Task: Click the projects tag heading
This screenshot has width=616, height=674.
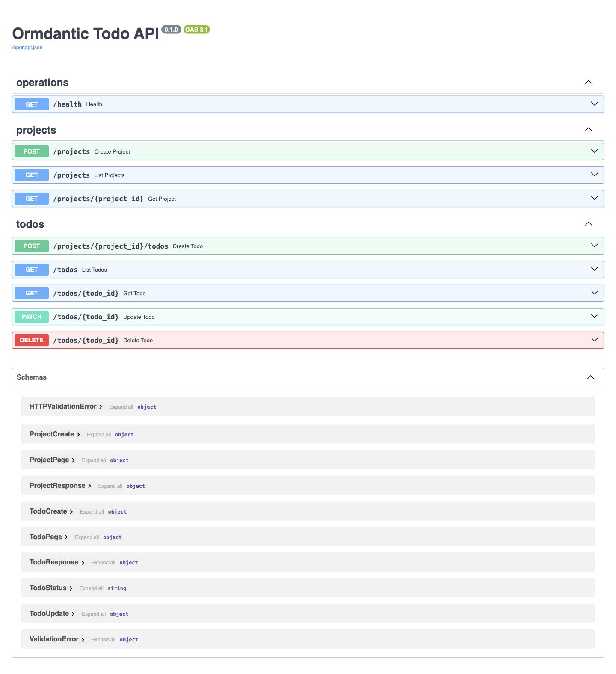Action: (36, 130)
